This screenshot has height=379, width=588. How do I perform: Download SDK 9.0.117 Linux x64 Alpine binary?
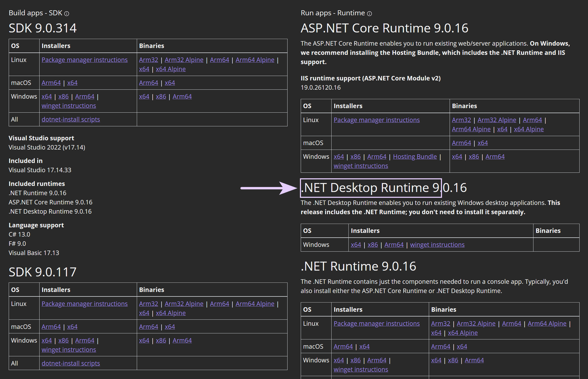coord(171,313)
